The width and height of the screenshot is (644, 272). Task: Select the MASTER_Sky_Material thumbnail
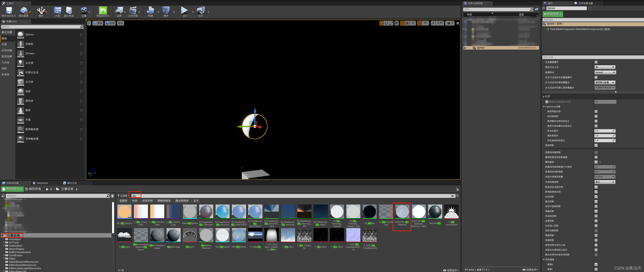[402, 212]
